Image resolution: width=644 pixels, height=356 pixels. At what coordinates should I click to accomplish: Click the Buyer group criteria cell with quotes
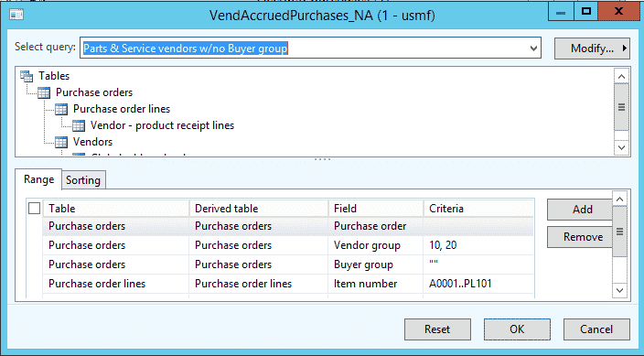(x=478, y=264)
